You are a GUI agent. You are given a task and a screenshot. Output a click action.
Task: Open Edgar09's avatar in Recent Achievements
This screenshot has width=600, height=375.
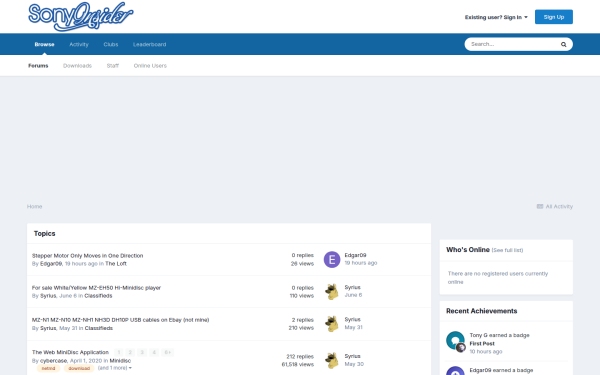[x=455, y=370]
